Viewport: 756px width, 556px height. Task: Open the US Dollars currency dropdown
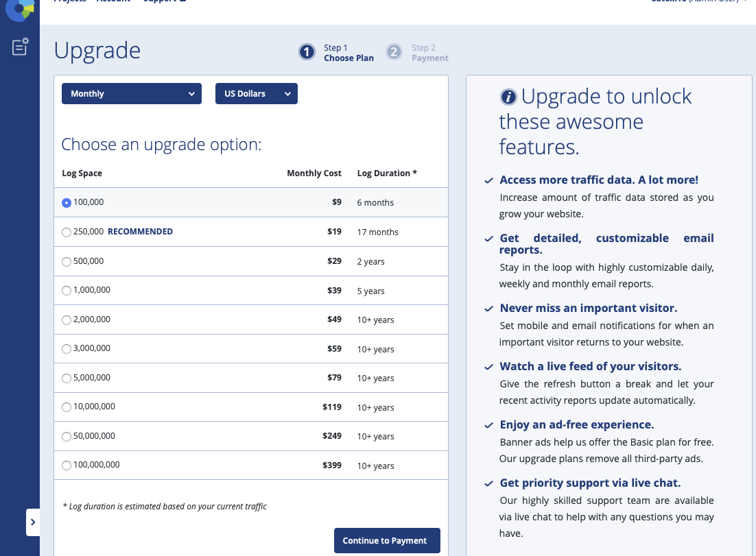click(x=256, y=94)
